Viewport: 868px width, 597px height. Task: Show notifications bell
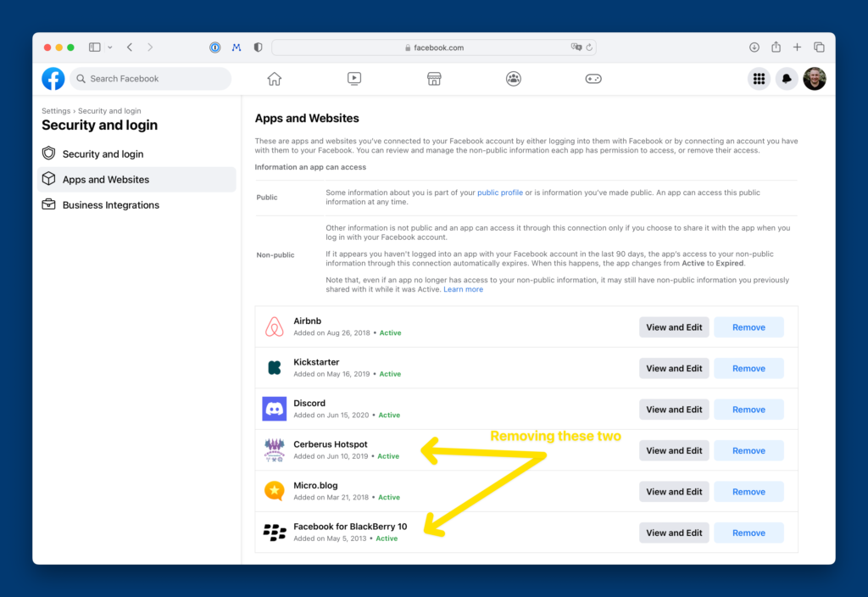[x=787, y=79]
